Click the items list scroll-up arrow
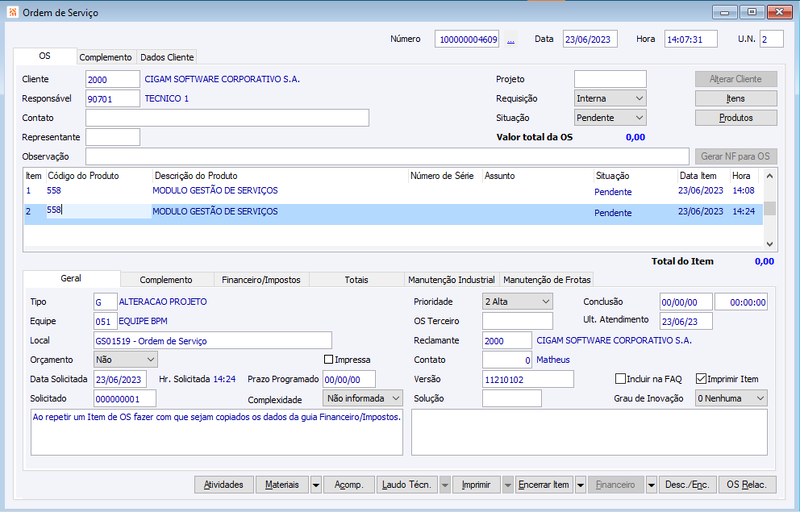 (769, 176)
